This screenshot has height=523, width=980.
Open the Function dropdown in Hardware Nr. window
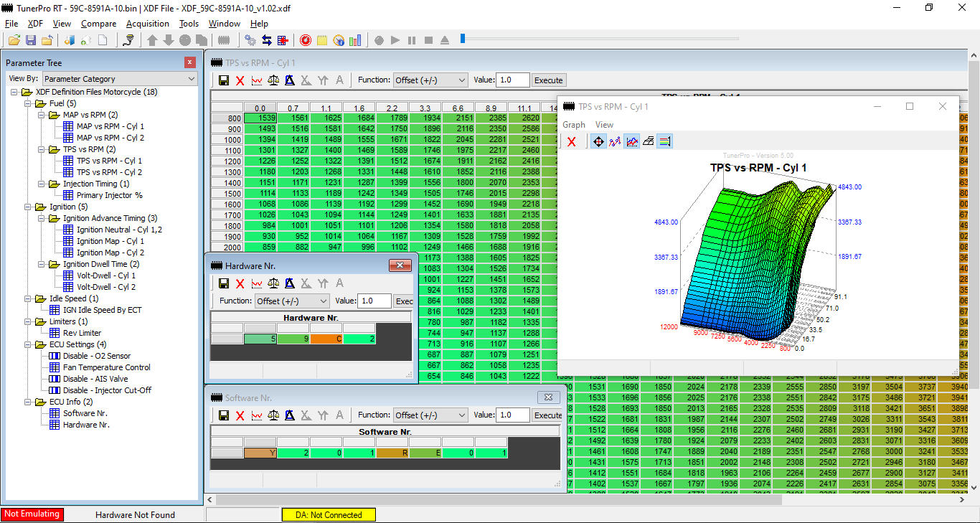pos(292,301)
